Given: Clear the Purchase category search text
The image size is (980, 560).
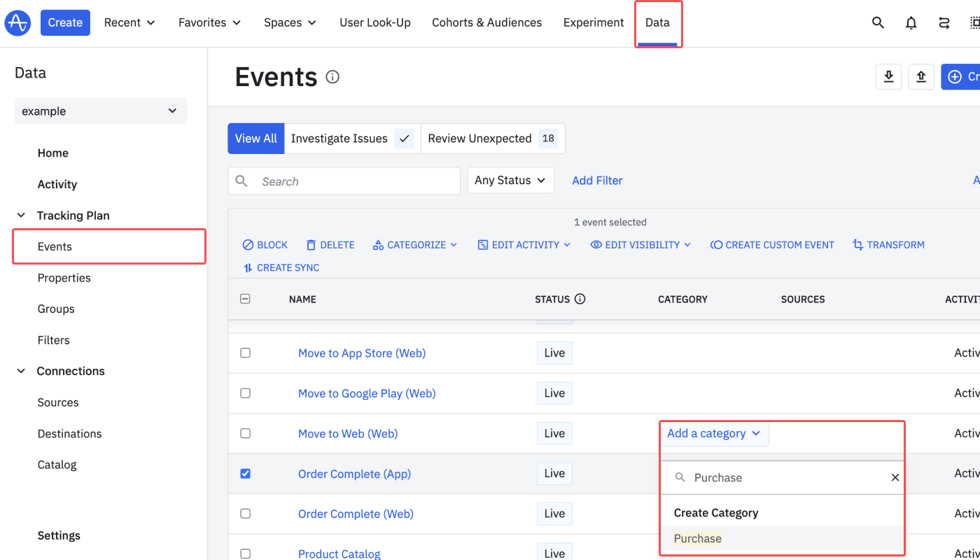Looking at the screenshot, I should 895,477.
